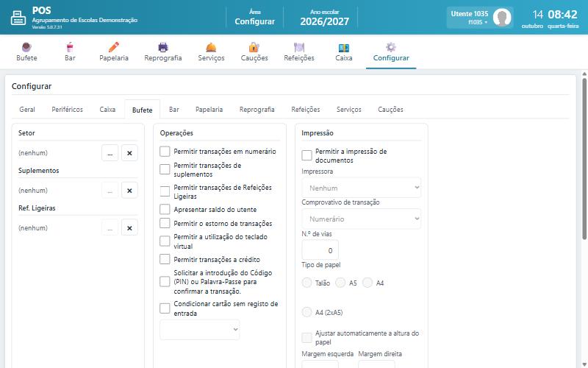Switch to the Bar configuration tab
This screenshot has width=588, height=368.
(173, 109)
